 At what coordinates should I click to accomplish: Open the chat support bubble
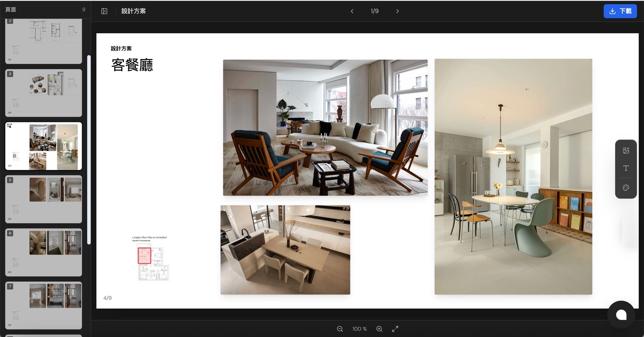(621, 314)
